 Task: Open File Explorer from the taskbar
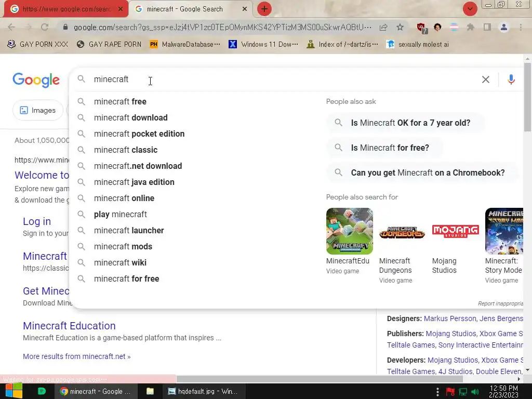150,391
